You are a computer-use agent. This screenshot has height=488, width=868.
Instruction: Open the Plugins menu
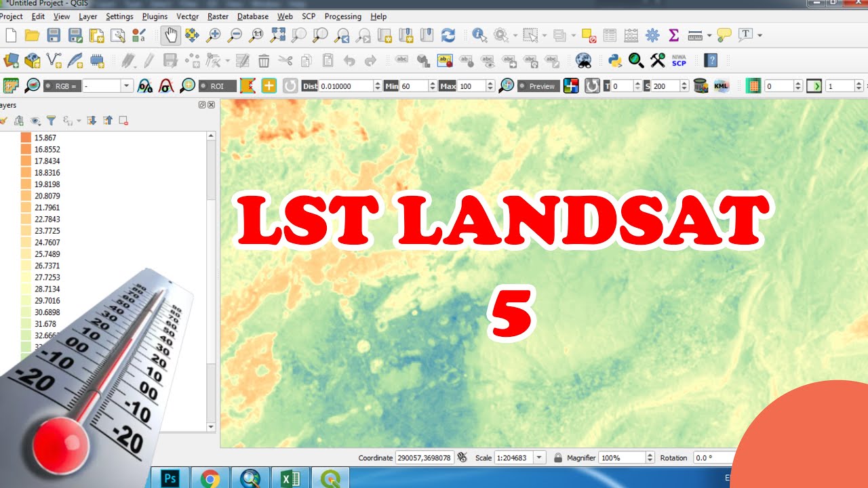155,16
